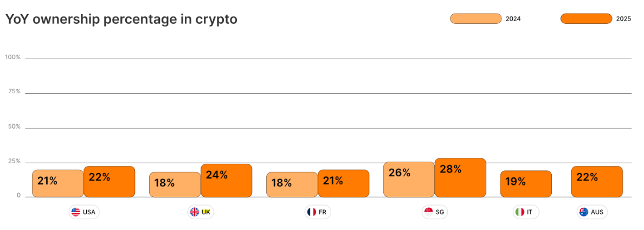Click the UK flag icon

click(194, 212)
